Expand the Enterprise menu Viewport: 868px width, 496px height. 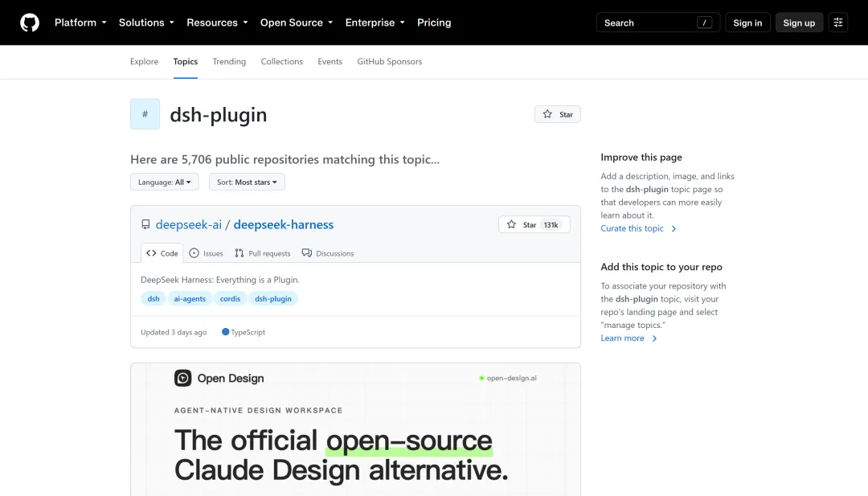375,23
